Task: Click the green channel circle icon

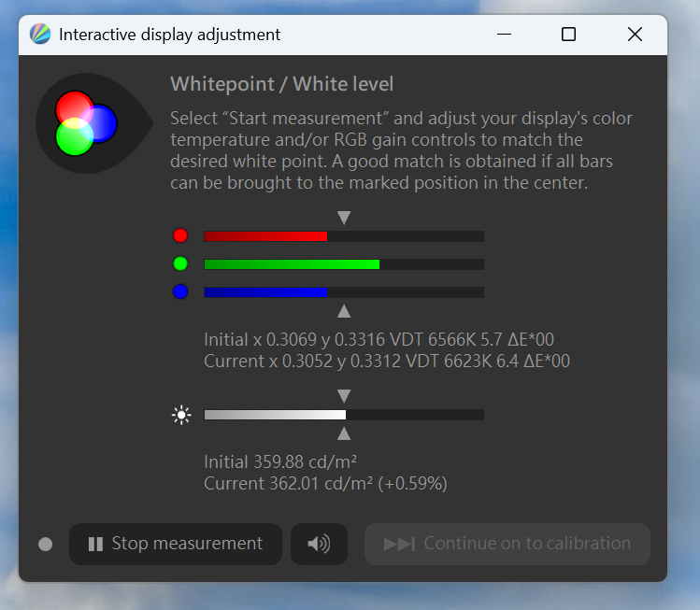Action: click(180, 263)
